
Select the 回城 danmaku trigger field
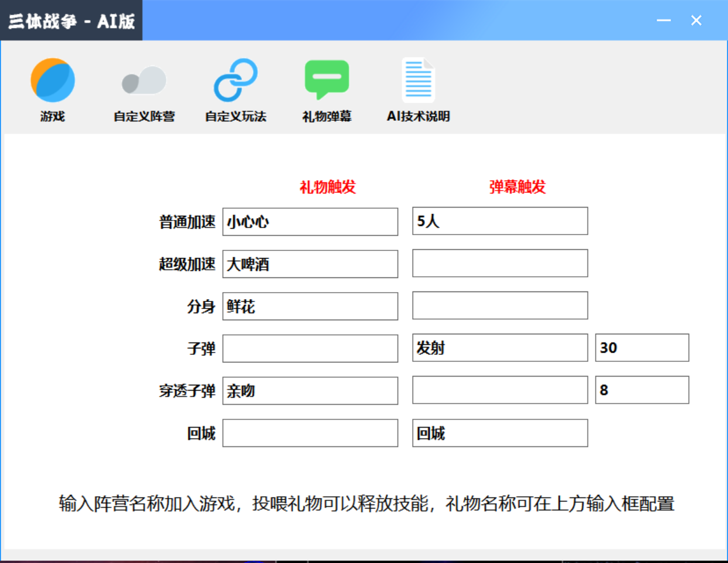(x=499, y=433)
